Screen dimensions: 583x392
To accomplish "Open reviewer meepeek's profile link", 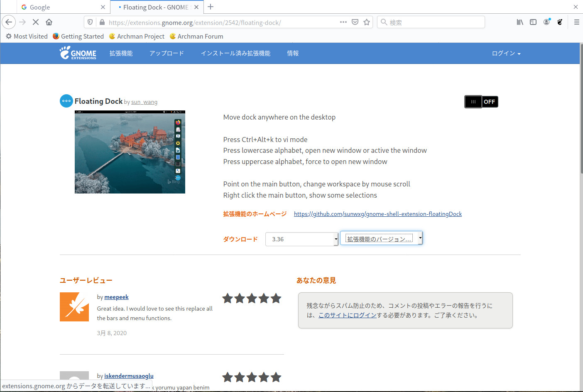I will coord(116,297).
